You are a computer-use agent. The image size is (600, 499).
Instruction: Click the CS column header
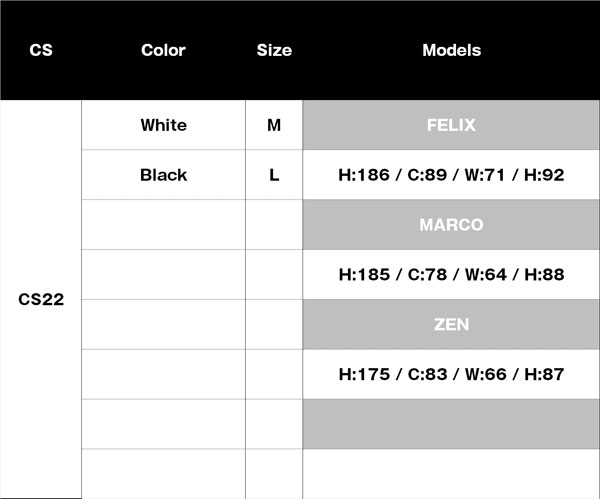[x=41, y=50]
